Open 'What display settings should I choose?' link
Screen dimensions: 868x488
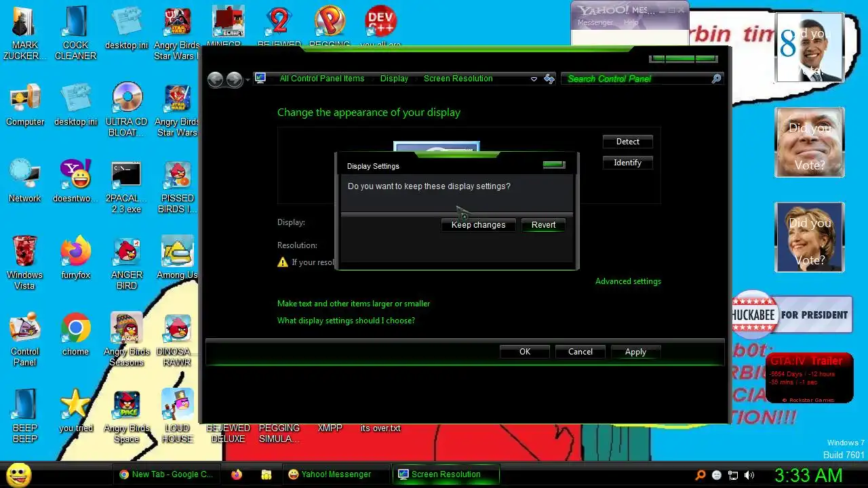[346, 321]
